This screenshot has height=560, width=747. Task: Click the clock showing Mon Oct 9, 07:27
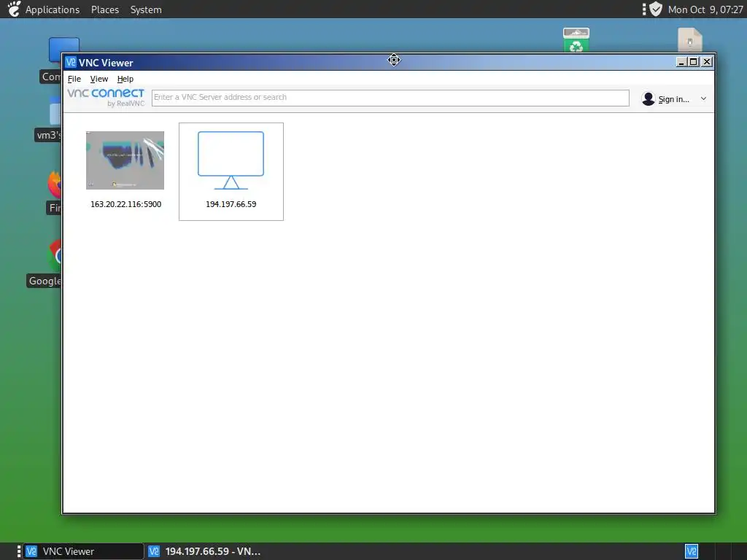pyautogui.click(x=705, y=9)
